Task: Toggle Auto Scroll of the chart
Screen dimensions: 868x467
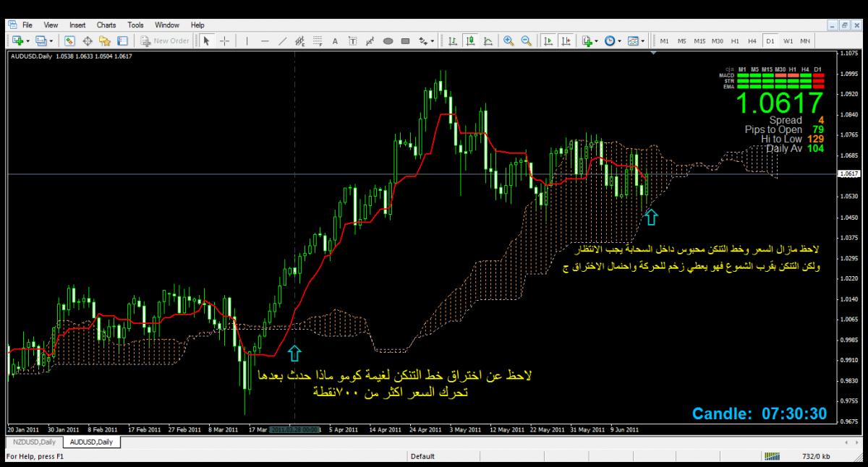Action: (549, 41)
